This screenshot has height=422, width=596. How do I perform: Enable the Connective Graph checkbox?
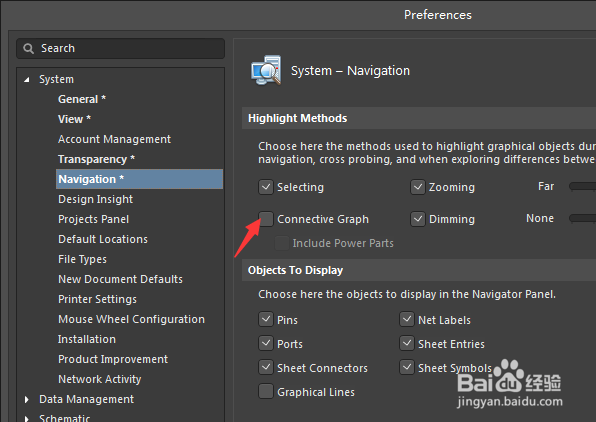click(266, 219)
